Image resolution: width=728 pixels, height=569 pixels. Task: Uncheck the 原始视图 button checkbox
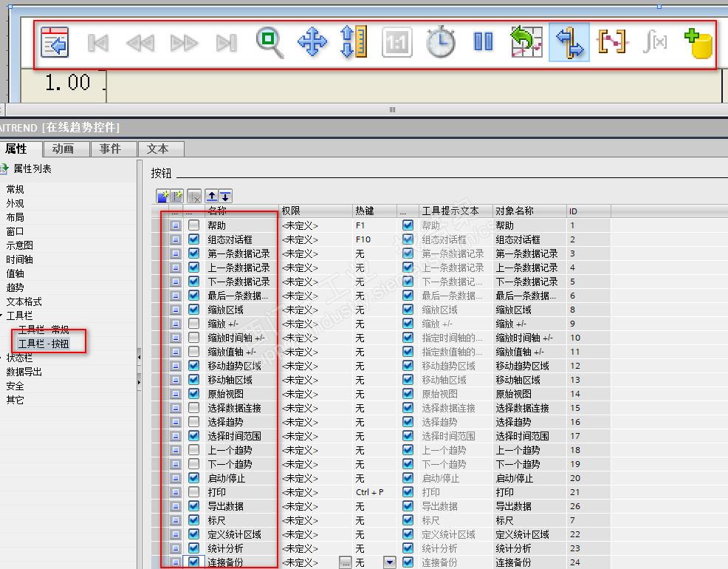coord(193,393)
